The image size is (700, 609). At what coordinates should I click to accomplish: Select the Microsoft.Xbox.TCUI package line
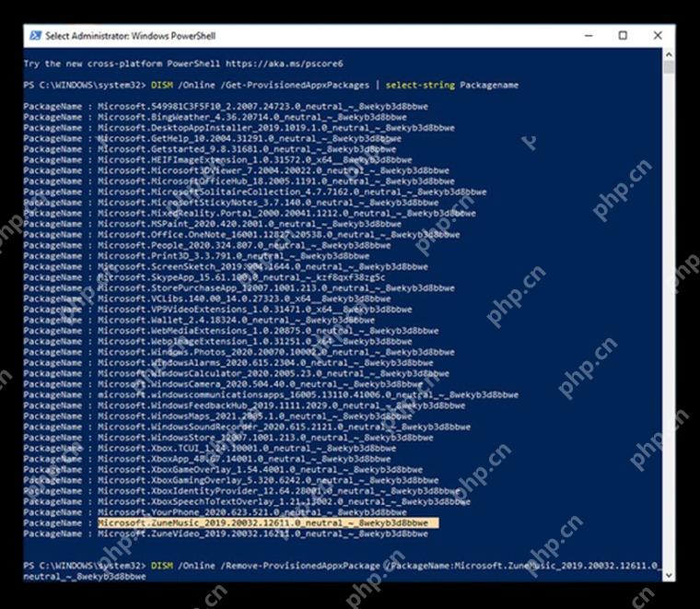click(210, 449)
